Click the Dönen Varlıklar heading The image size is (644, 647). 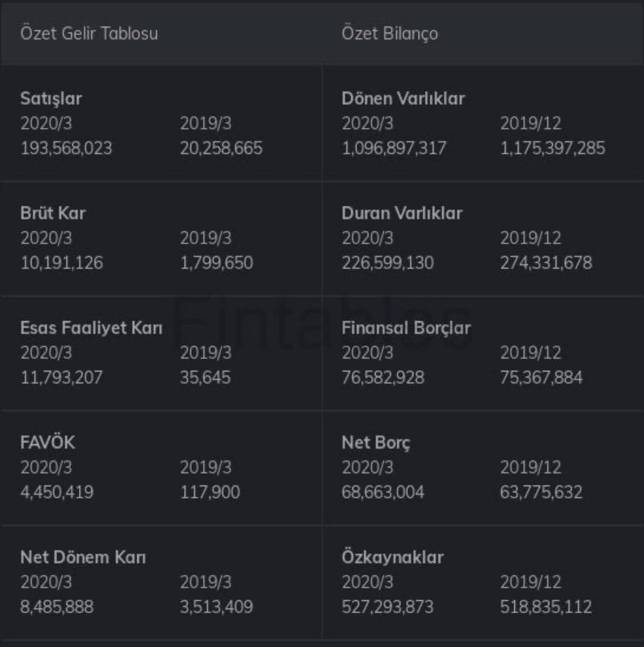tap(403, 99)
